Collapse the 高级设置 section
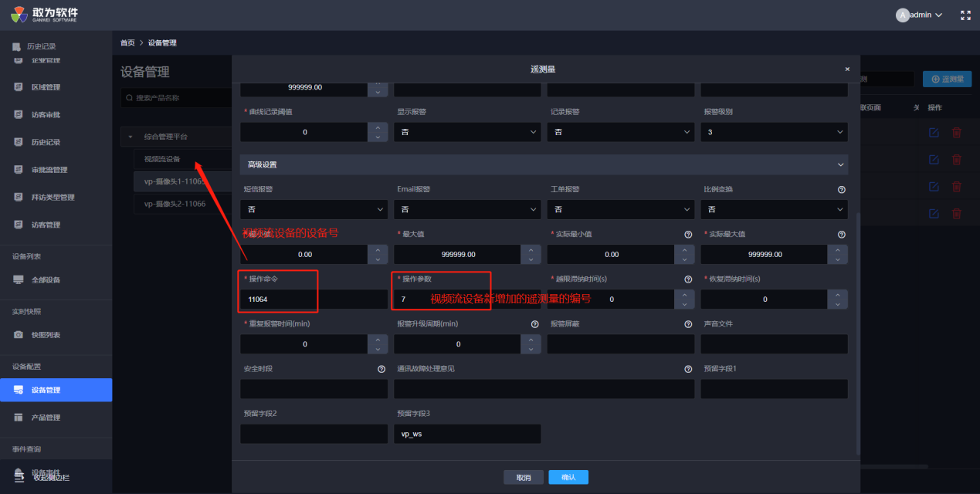 pos(544,164)
